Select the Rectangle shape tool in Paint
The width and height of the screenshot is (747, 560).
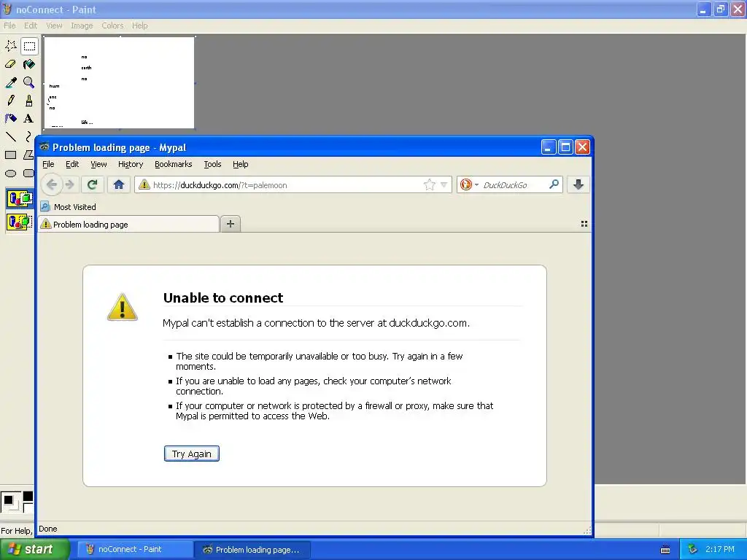pyautogui.click(x=10, y=155)
